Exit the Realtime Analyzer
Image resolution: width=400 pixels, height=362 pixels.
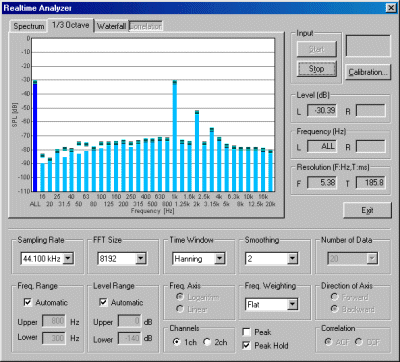(x=367, y=210)
